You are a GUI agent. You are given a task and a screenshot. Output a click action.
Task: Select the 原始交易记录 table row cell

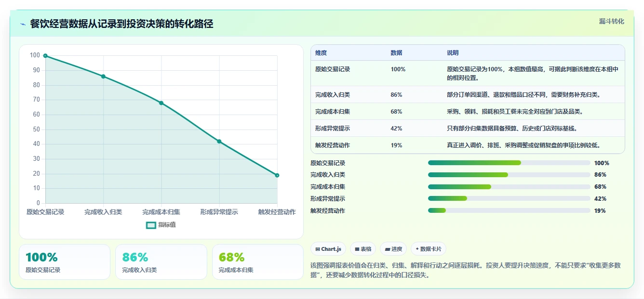point(333,69)
